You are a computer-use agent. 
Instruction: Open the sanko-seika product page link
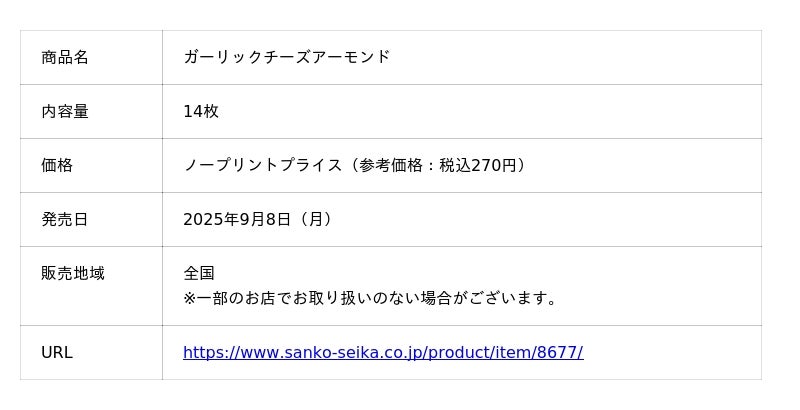coord(382,352)
